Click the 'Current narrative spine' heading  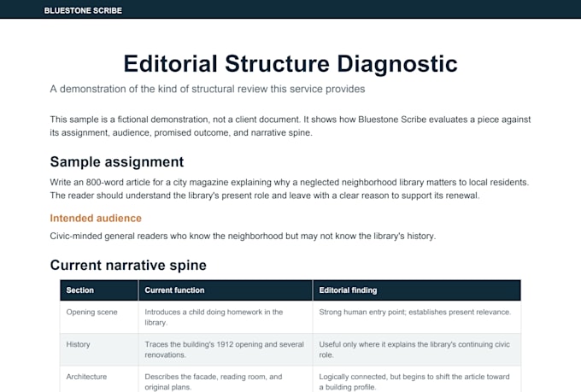click(128, 266)
